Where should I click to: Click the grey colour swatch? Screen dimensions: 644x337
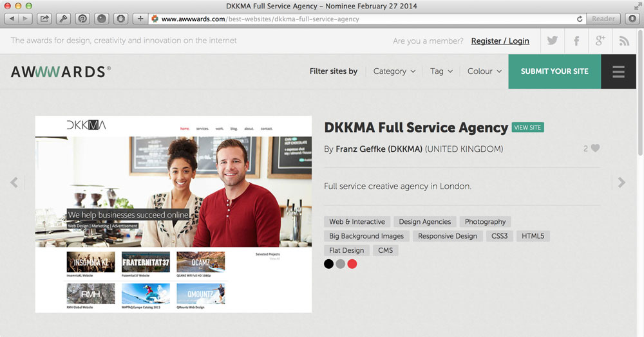340,264
